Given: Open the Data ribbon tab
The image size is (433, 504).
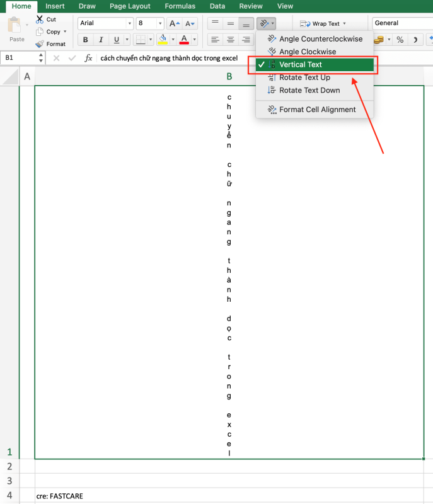Looking at the screenshot, I should [217, 6].
